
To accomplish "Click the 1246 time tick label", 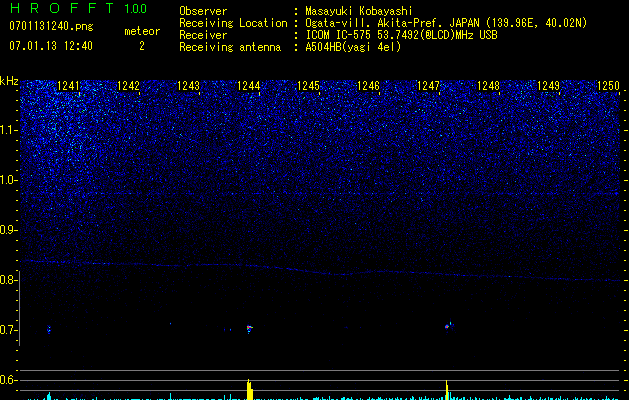I will 369,86.
